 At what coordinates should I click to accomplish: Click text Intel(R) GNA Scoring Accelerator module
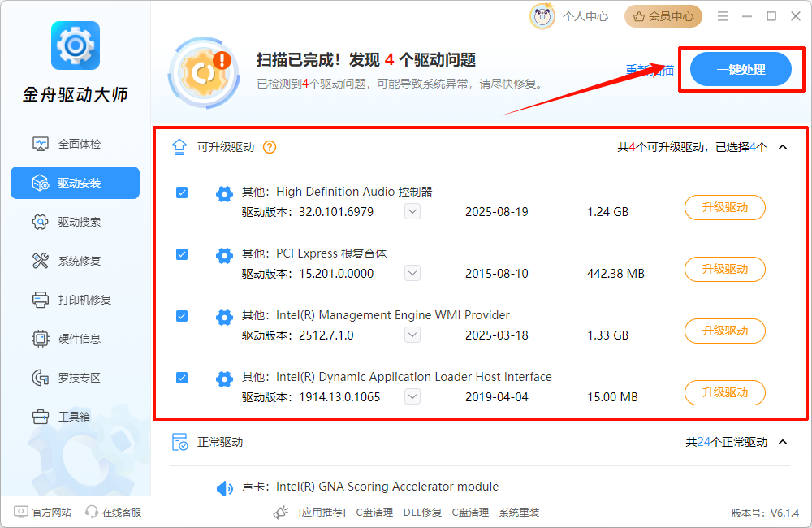tap(387, 487)
